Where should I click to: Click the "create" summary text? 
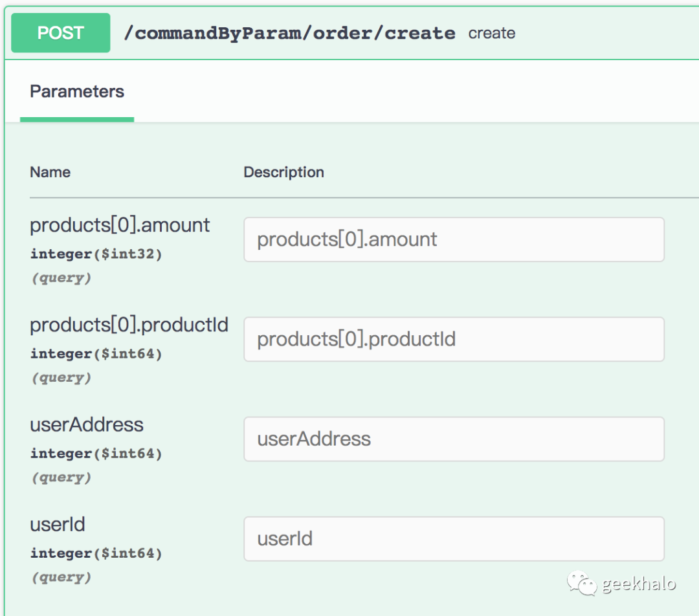492,33
